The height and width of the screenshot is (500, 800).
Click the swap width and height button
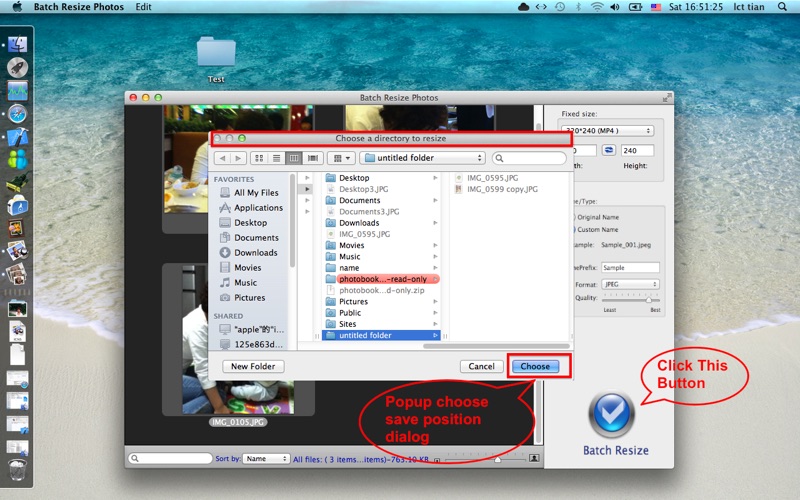click(609, 151)
